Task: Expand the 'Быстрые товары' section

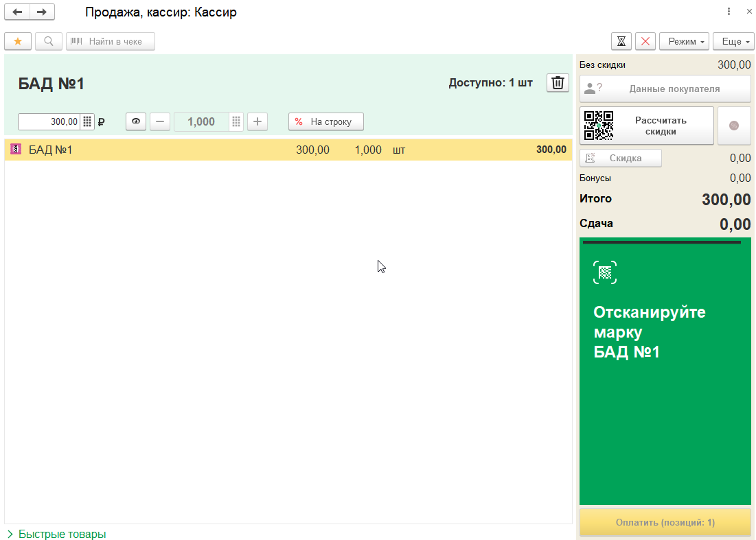Action: point(57,534)
